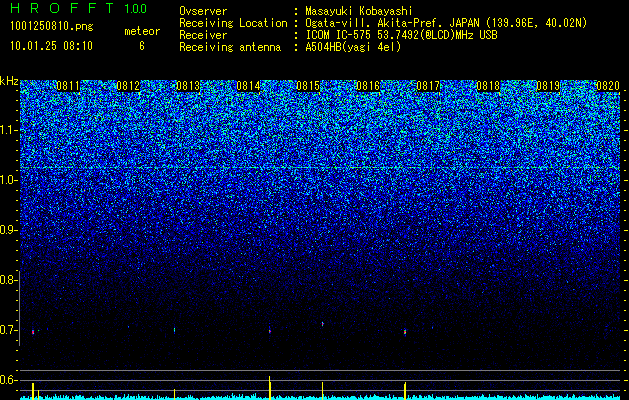
Task: Click the meteor echo between 0816 and 0817
Action: point(405,332)
